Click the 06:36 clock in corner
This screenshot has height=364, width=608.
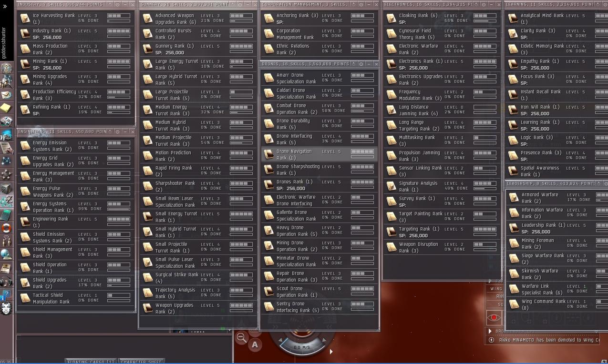pyautogui.click(x=6, y=362)
